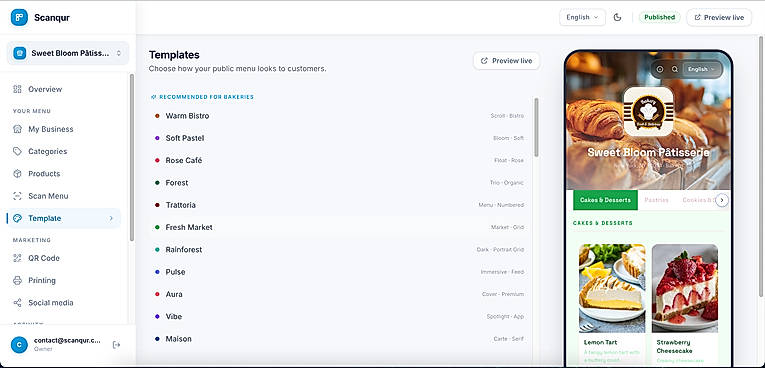This screenshot has height=368, width=765.
Task: Select the Rainforest template
Action: coord(340,249)
